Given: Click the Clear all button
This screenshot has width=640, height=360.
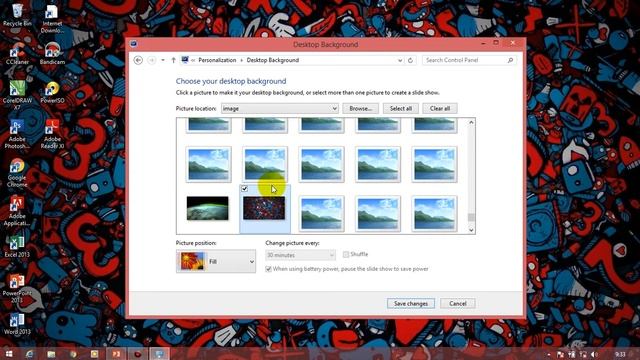Looking at the screenshot, I should coord(440,109).
